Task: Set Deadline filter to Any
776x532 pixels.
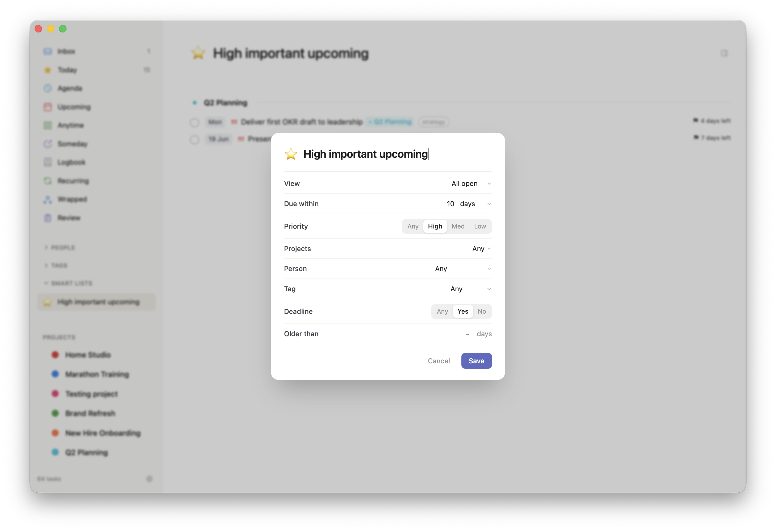Action: pyautogui.click(x=442, y=311)
